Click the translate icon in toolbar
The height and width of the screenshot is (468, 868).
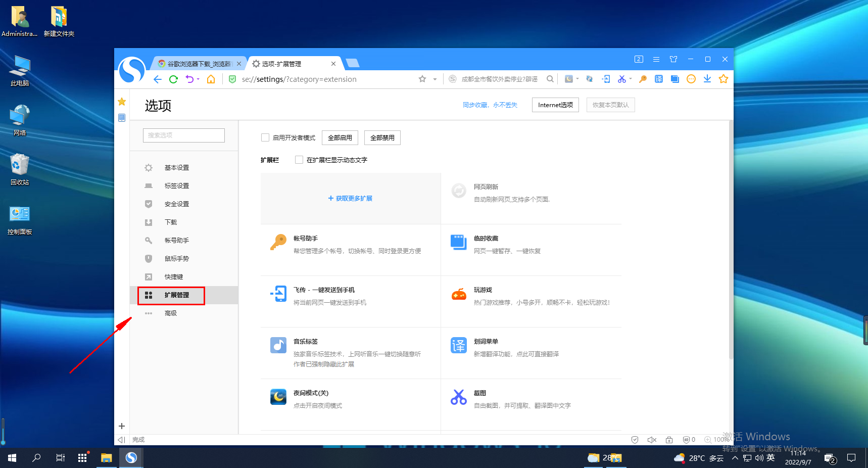[659, 79]
